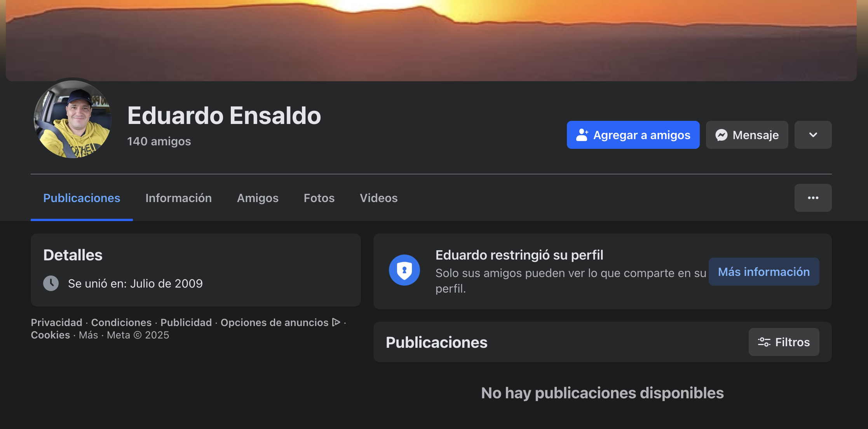Click the clock icon next to join date
This screenshot has height=429, width=868.
coord(51,283)
